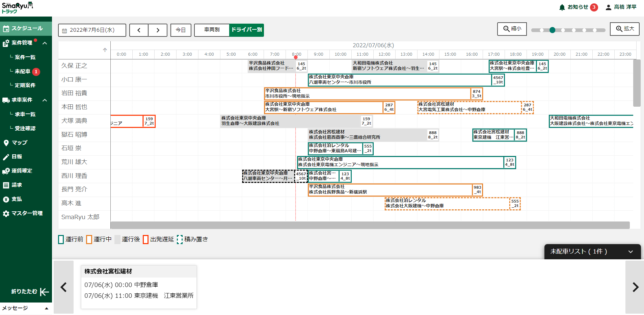Open 荒川 雄大's 東京電機エンジニア～現地指示 job

[406, 162]
